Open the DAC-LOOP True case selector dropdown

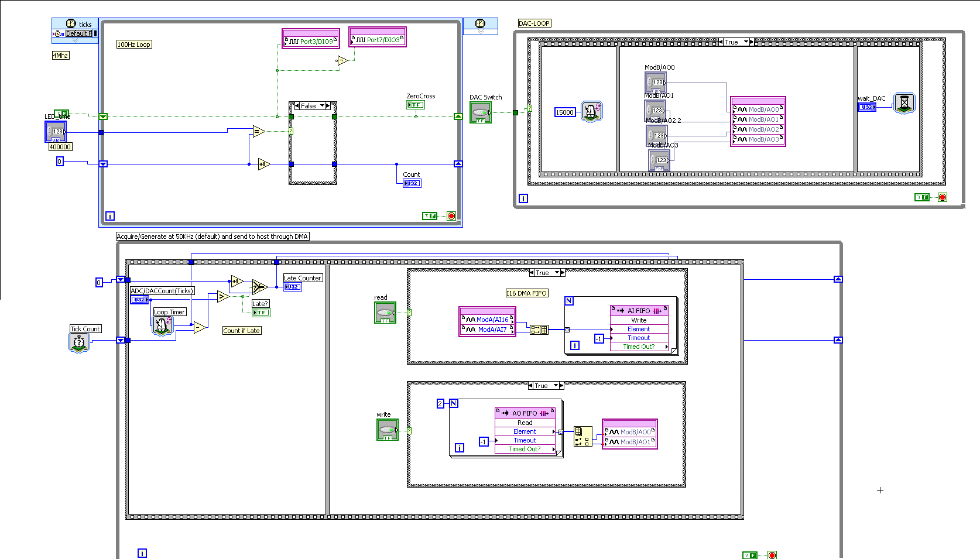coord(746,42)
